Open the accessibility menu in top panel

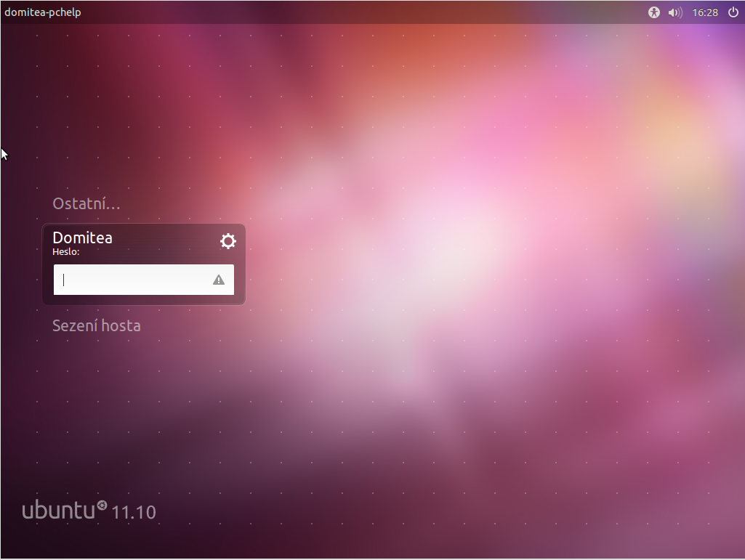[x=654, y=12]
